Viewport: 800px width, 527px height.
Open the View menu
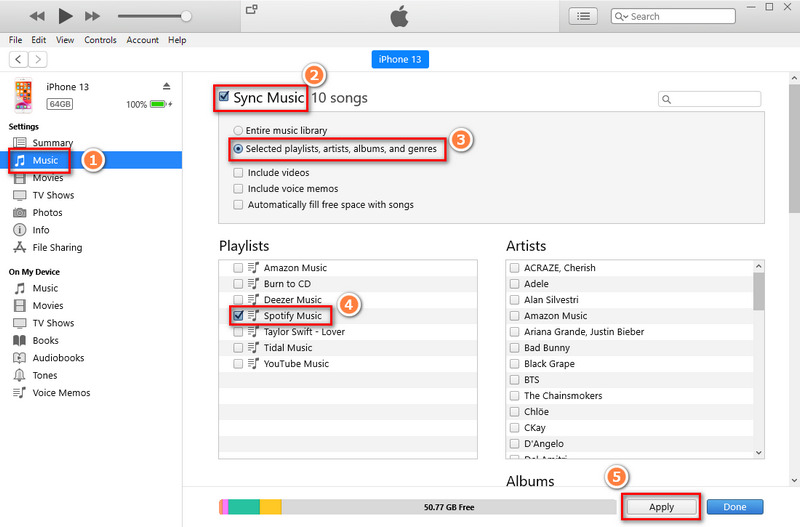coord(65,40)
